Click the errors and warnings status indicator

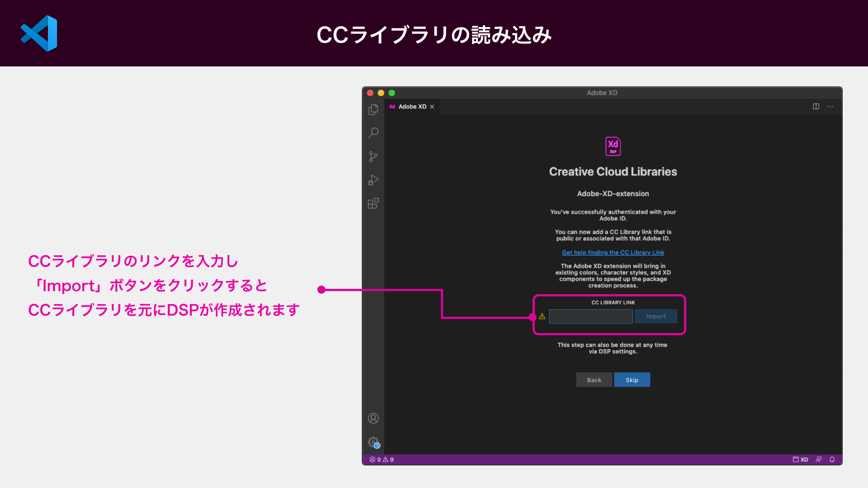[382, 460]
